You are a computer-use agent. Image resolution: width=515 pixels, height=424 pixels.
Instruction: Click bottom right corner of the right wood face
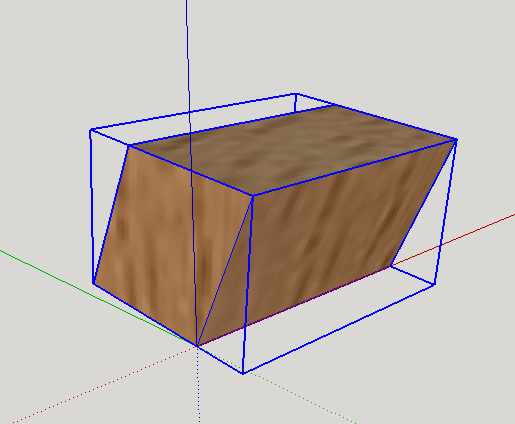point(391,266)
